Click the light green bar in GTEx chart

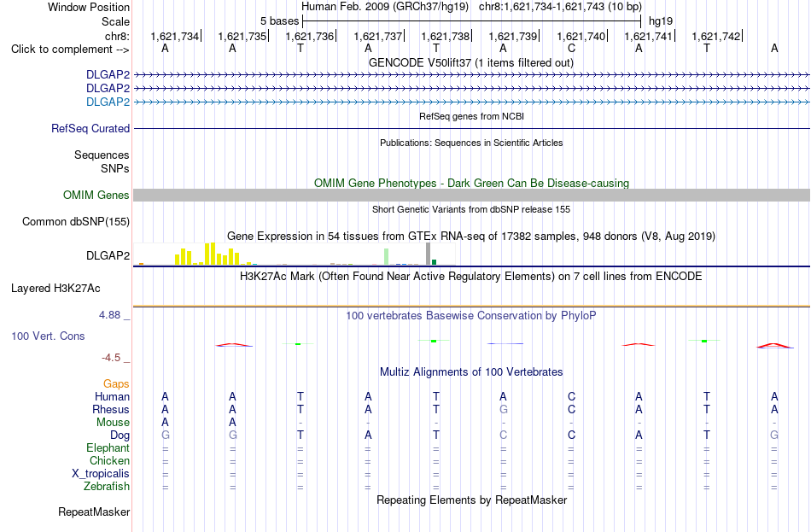tap(387, 257)
